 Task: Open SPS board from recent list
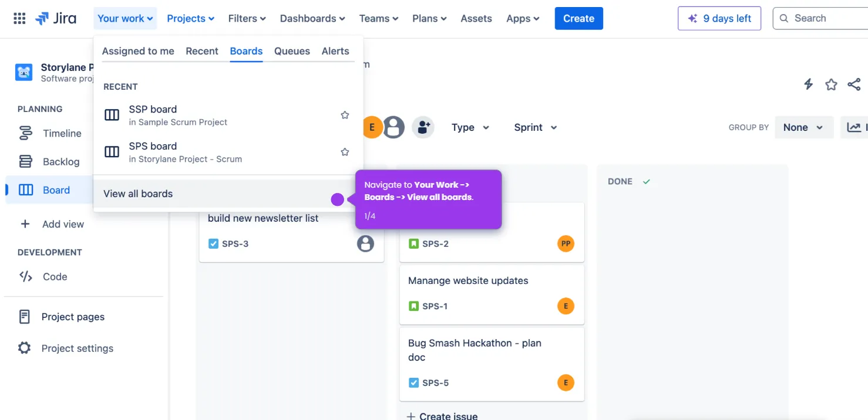228,152
